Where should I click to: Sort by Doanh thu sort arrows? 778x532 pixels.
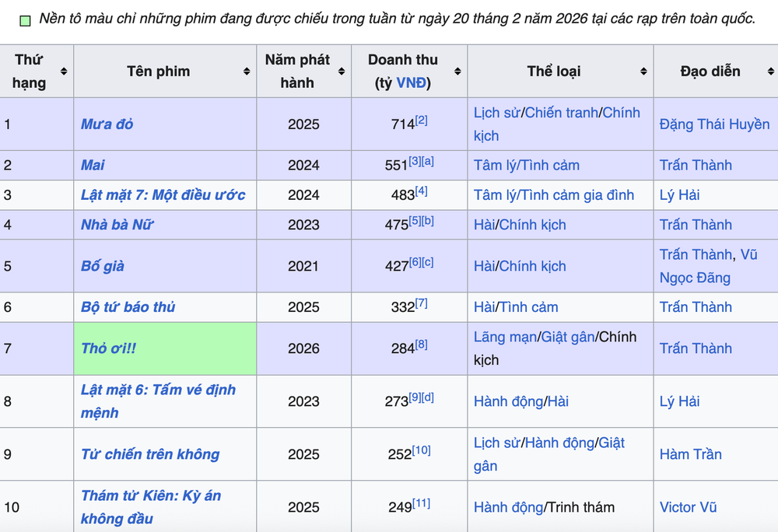coord(457,72)
